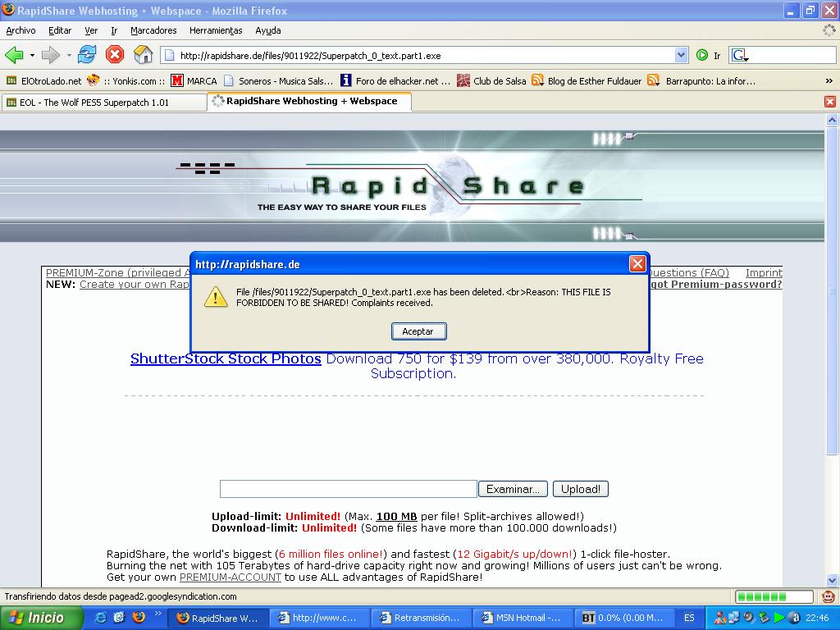Viewport: 840px width, 630px height.
Task: Open the Archivo menu
Action: 21,30
